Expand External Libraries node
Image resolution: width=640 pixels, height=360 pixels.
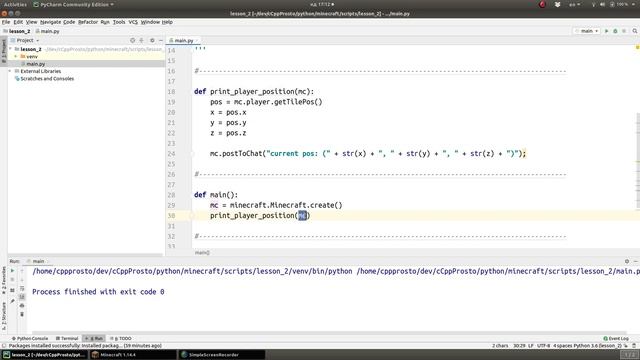pyautogui.click(x=10, y=71)
